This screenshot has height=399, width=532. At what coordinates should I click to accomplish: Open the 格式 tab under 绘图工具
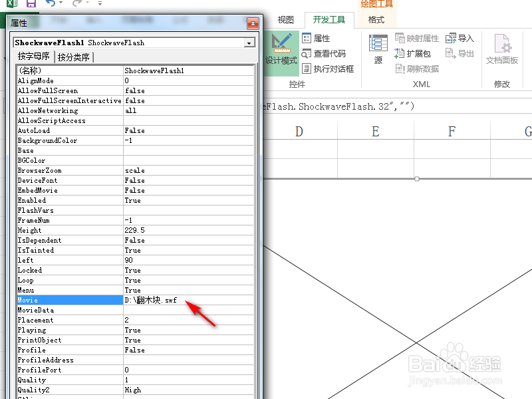pyautogui.click(x=376, y=19)
